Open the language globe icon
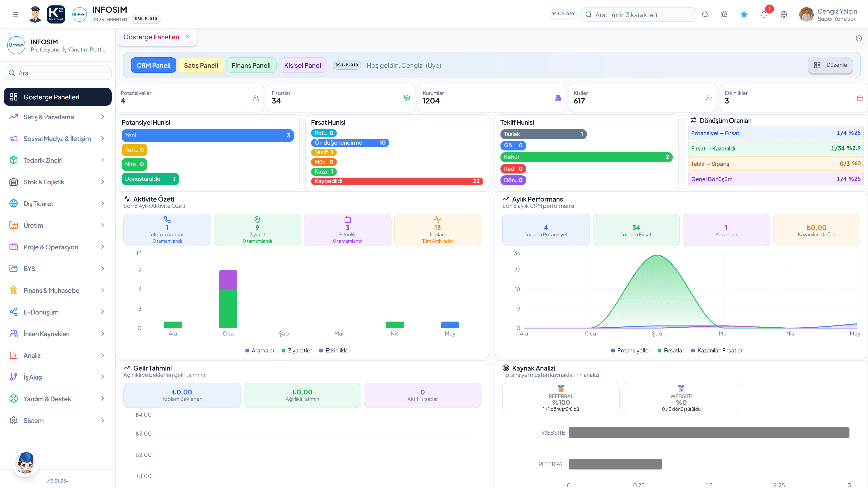Viewport: 868px width, 488px height. click(784, 14)
